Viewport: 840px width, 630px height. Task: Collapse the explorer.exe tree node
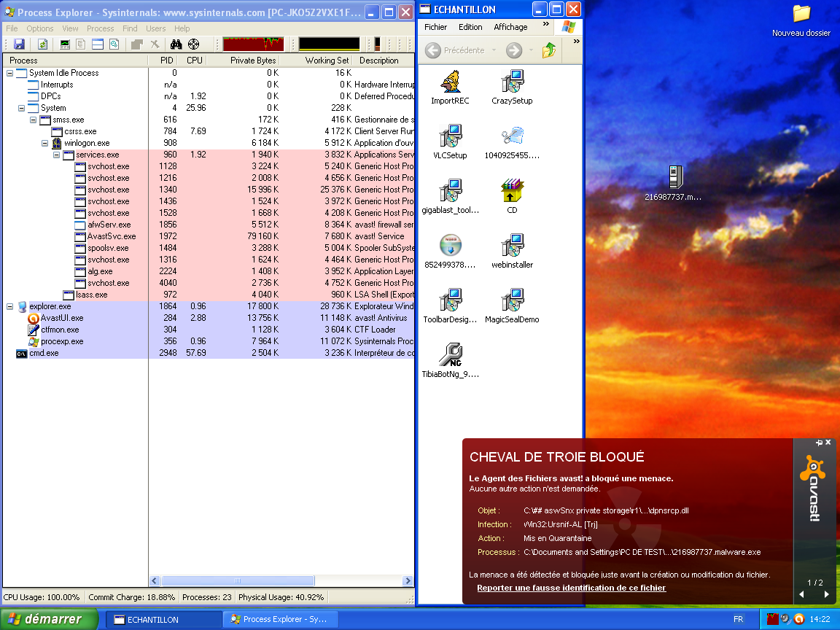[x=9, y=306]
